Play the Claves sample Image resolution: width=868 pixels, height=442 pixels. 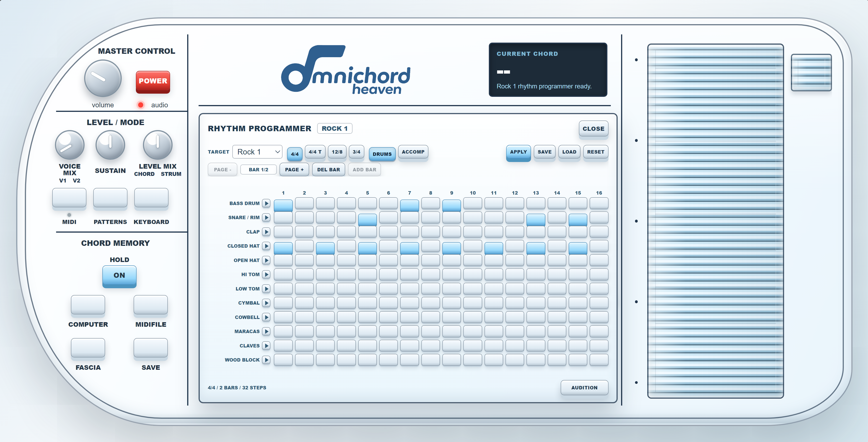point(266,346)
